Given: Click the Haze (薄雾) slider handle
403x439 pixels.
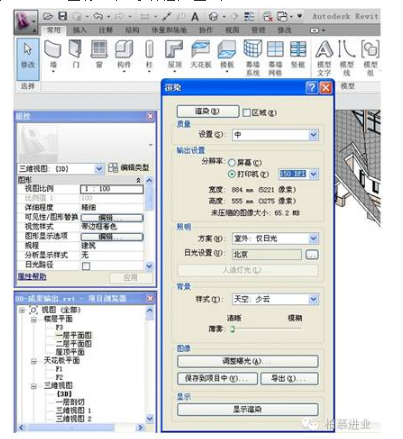Looking at the screenshot, I should pyautogui.click(x=233, y=329).
